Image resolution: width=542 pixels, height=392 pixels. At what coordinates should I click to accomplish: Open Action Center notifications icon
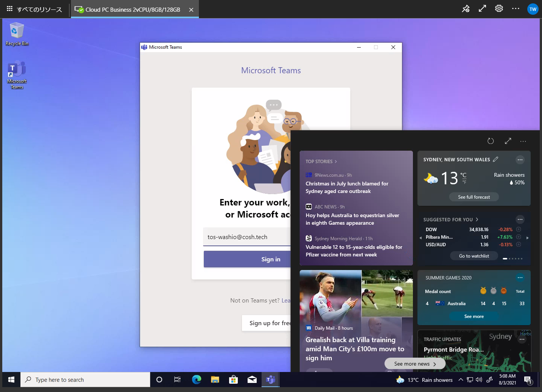(528, 380)
